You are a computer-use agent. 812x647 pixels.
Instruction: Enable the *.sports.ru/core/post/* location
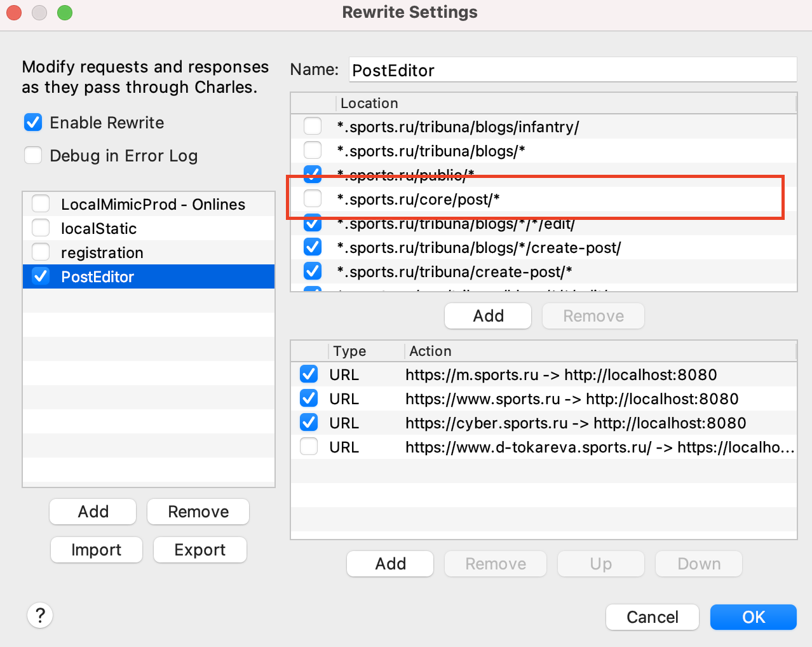(313, 199)
